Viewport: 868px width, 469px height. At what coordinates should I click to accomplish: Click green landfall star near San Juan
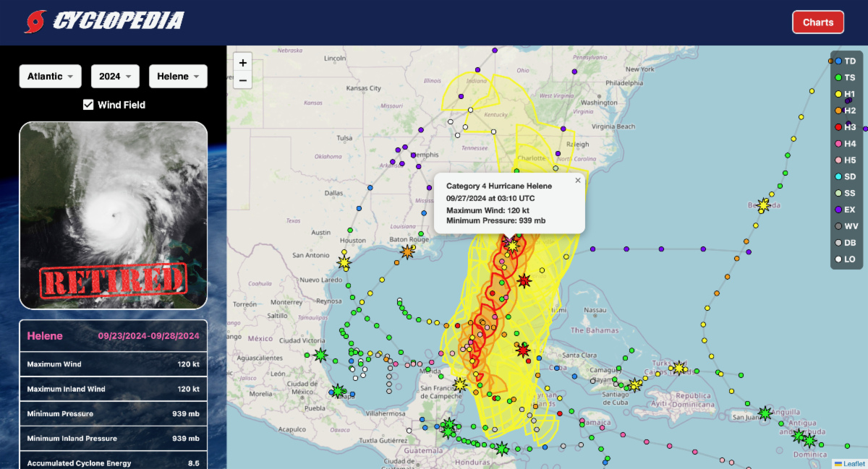765,413
